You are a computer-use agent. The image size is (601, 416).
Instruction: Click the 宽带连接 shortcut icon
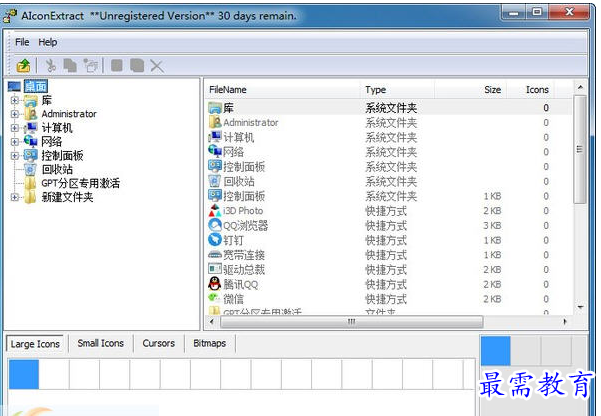pos(215,255)
